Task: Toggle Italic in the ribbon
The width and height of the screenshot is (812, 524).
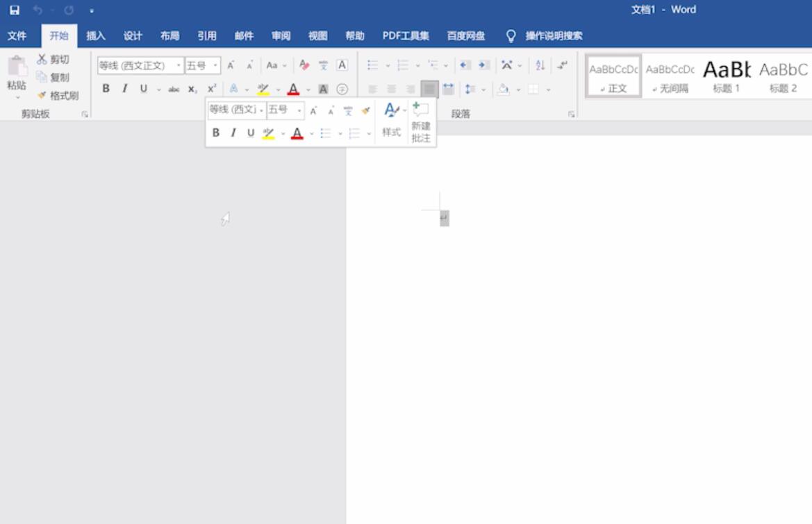Action: click(x=125, y=88)
